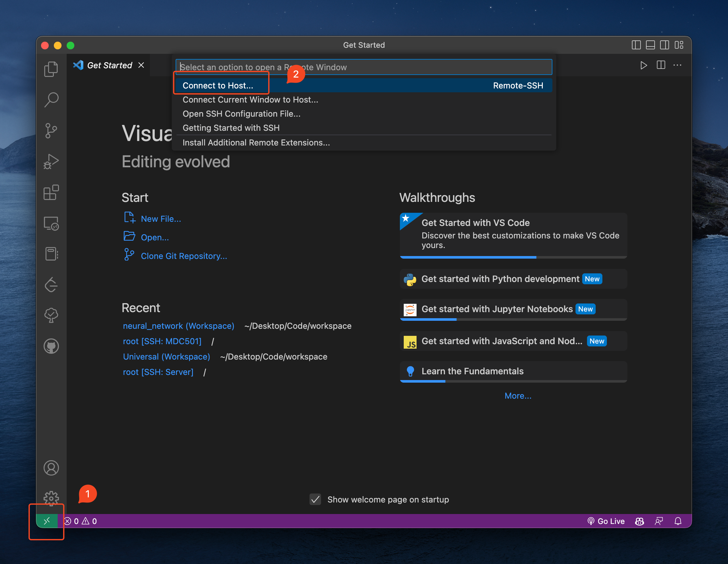Open the curved-arrow activity bar icon
This screenshot has height=564, width=728.
[x=51, y=285]
